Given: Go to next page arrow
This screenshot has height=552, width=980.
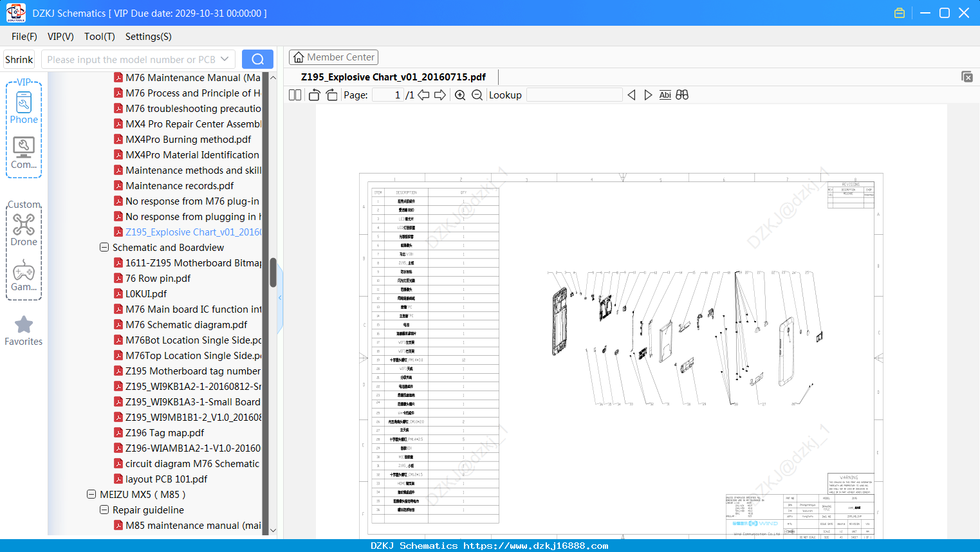Looking at the screenshot, I should tap(440, 95).
